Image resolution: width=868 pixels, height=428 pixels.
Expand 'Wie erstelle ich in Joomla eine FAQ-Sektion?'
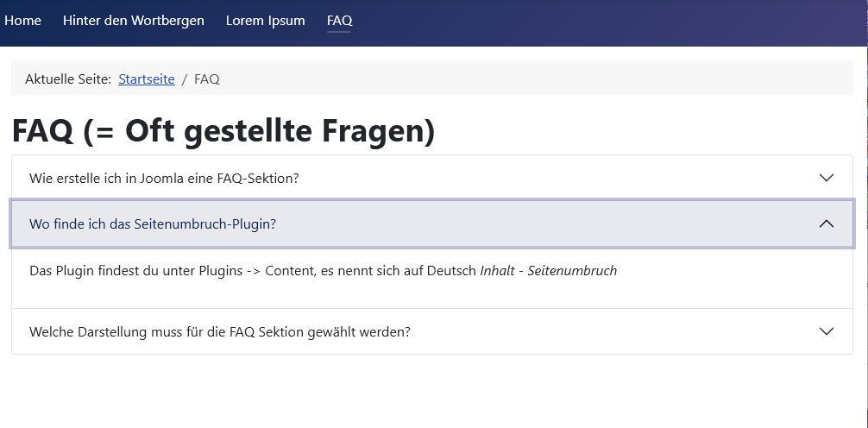(164, 178)
